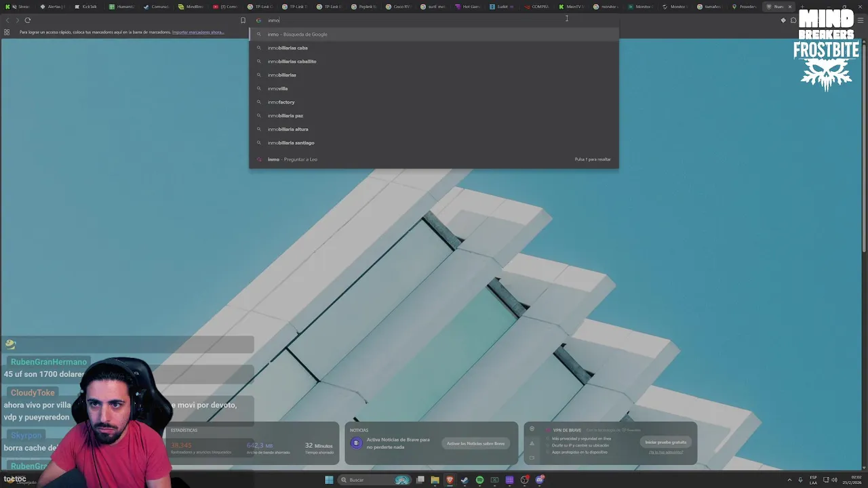Choose suggestion "inmofactory"
Viewport: 868px width, 488px height.
(x=434, y=102)
